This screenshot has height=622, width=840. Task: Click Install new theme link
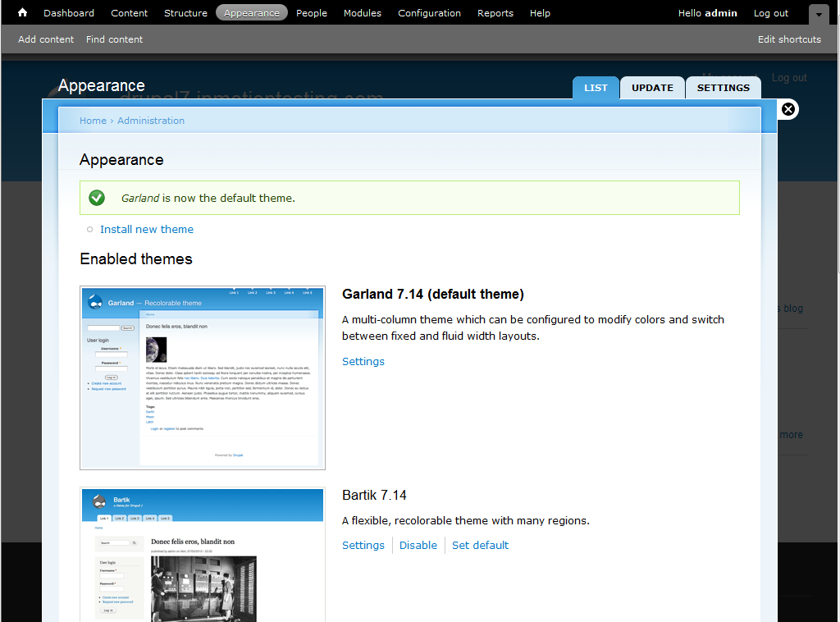click(147, 229)
